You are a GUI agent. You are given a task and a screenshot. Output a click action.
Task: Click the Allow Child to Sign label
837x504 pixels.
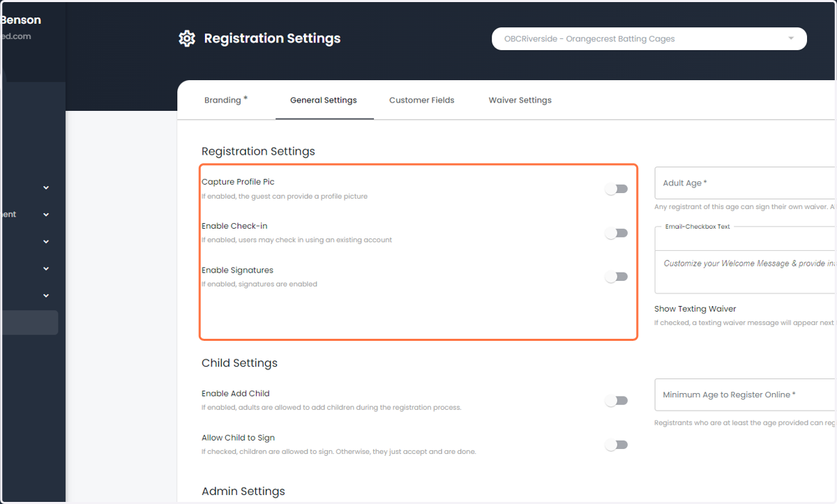point(238,438)
